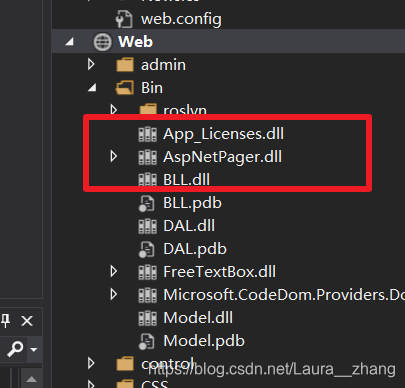405x388 pixels.
Task: Expand the roslyn folder
Action: tap(114, 109)
